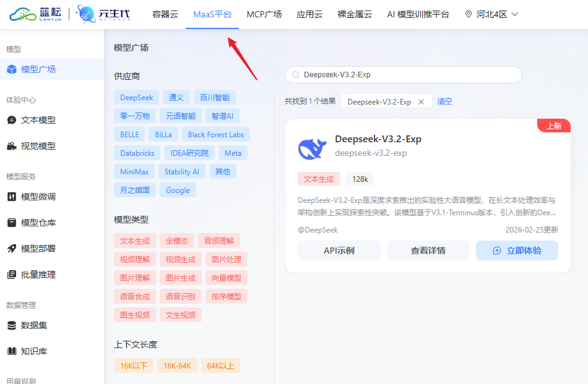Open the 容器云 tab
The image size is (588, 384).
point(165,14)
